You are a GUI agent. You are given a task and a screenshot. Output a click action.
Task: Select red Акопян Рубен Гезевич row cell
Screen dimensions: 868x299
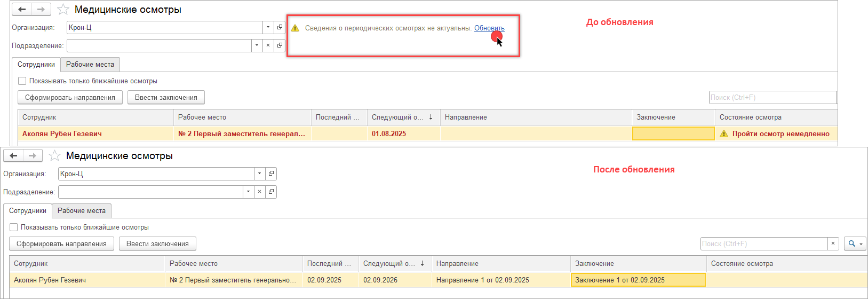[95, 133]
